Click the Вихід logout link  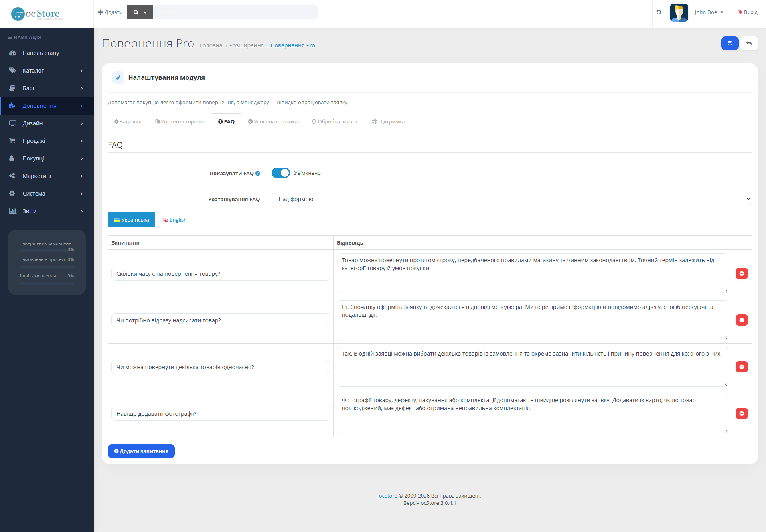pos(747,12)
